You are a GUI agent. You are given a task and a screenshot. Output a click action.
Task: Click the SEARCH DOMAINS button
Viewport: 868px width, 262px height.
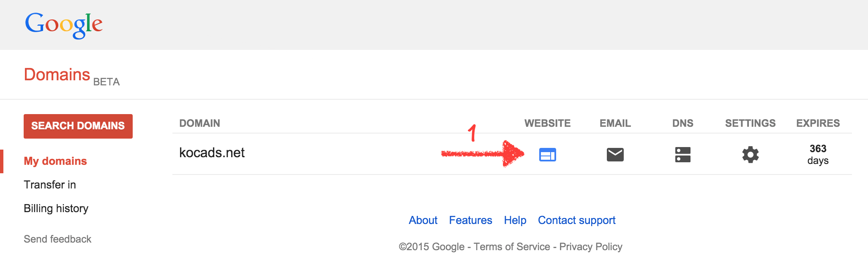point(78,126)
